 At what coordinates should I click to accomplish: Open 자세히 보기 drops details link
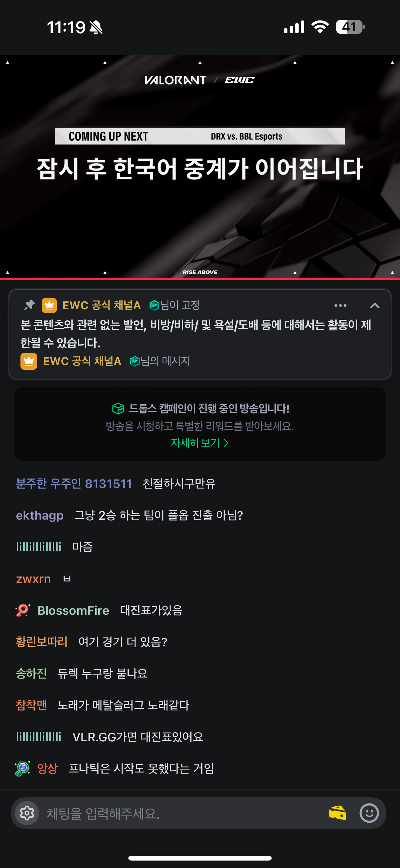tap(200, 443)
